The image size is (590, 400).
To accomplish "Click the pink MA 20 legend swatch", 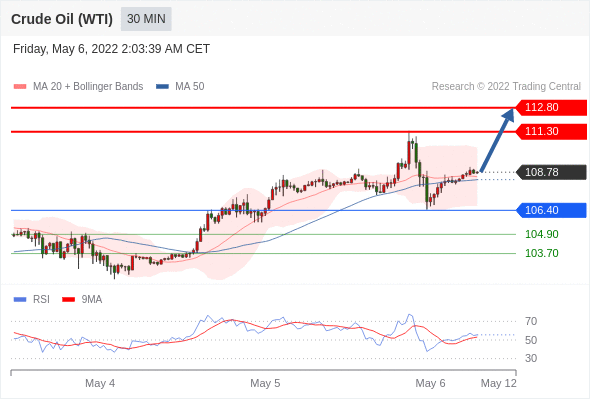I will coord(20,87).
